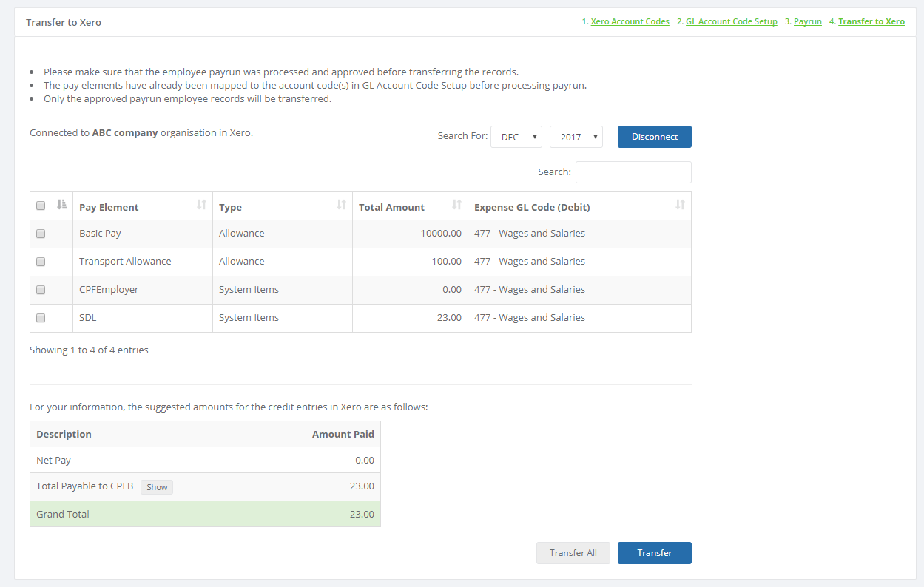Go to step 1 Xero Account Codes

pos(630,21)
